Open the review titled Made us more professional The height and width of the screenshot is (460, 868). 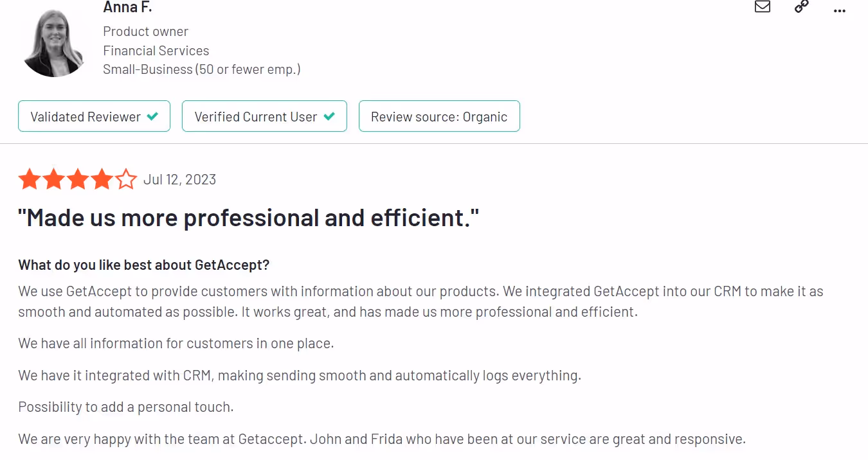[248, 217]
